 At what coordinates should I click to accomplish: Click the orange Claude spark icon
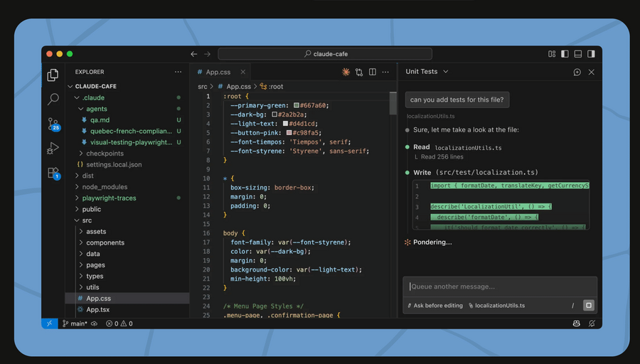(346, 72)
